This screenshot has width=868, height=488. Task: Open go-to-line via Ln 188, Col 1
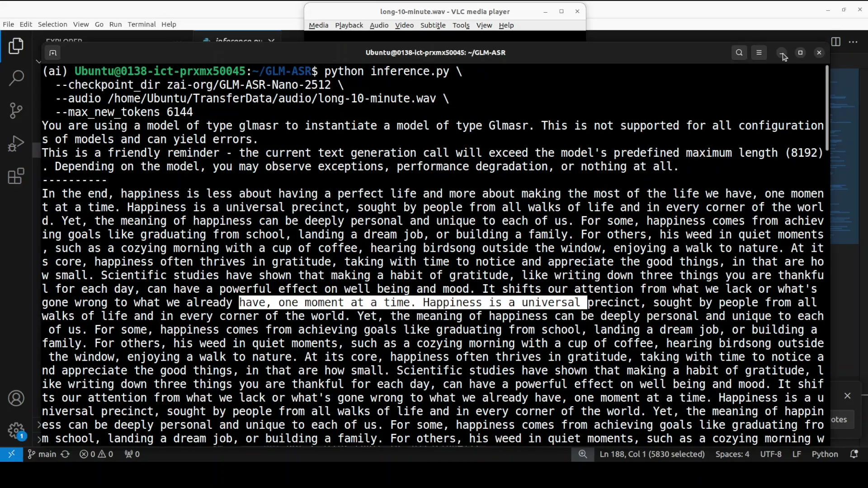(x=651, y=455)
